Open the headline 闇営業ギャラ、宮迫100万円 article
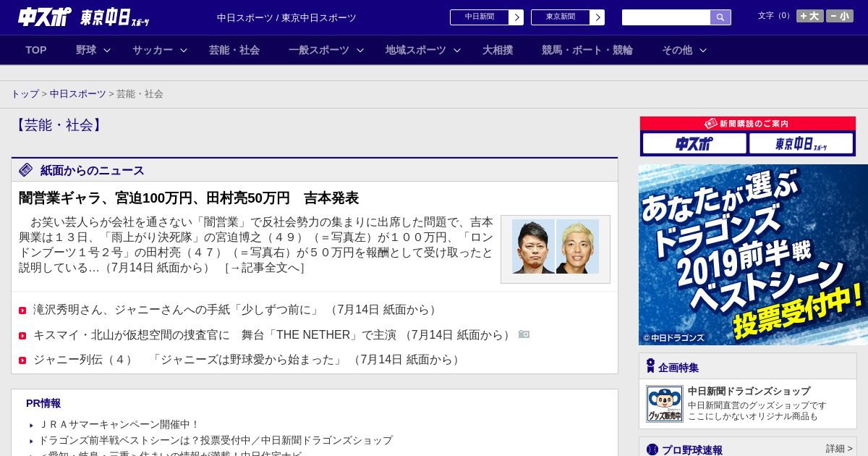Image resolution: width=868 pixels, height=456 pixels. coord(189,198)
